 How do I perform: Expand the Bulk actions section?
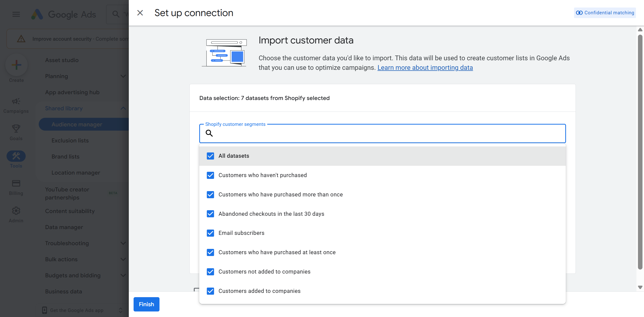click(123, 259)
